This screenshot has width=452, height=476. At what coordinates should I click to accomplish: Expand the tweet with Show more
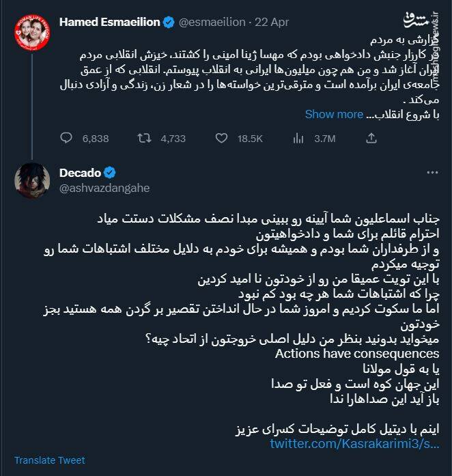[x=334, y=114]
